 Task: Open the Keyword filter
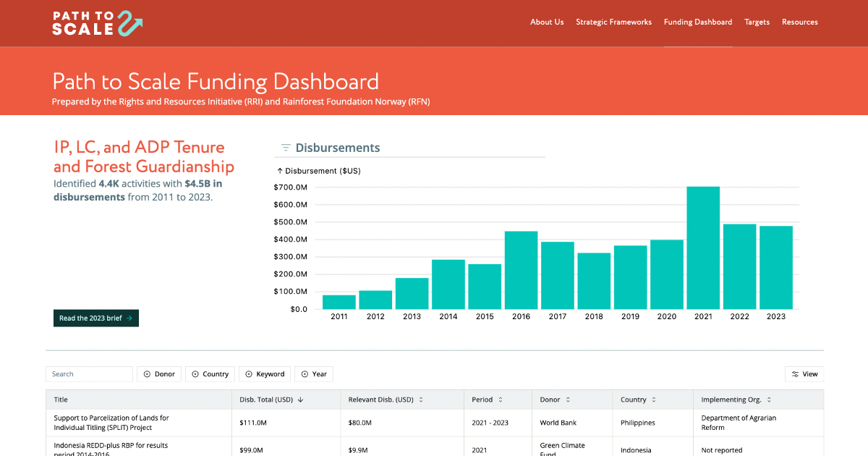tap(264, 373)
